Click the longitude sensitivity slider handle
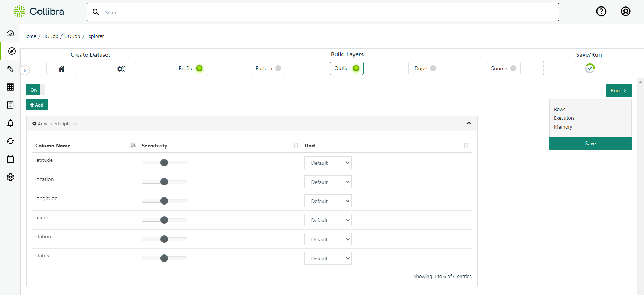The width and height of the screenshot is (644, 295). pos(164,201)
